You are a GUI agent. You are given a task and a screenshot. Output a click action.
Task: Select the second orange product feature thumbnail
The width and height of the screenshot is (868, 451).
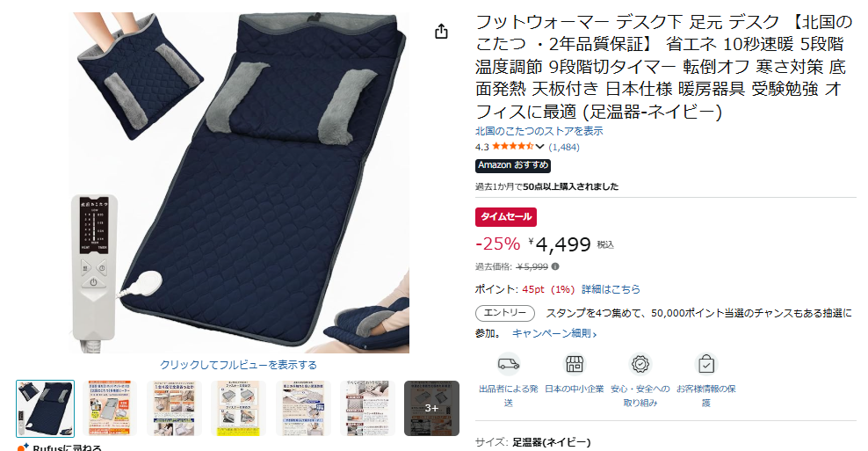[110, 408]
